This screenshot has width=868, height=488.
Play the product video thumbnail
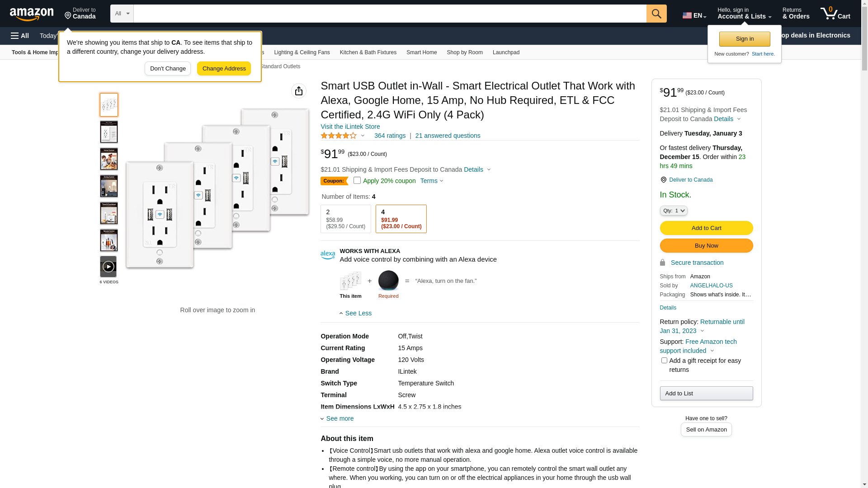tap(108, 267)
